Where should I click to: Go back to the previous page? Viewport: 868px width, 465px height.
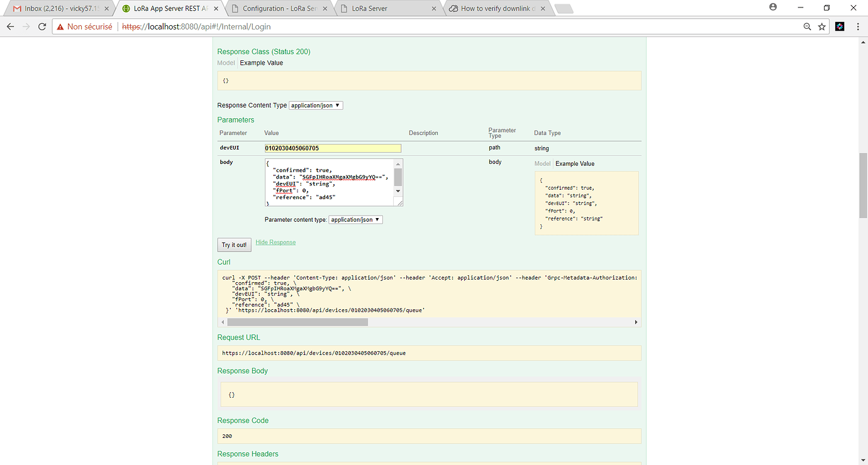11,27
